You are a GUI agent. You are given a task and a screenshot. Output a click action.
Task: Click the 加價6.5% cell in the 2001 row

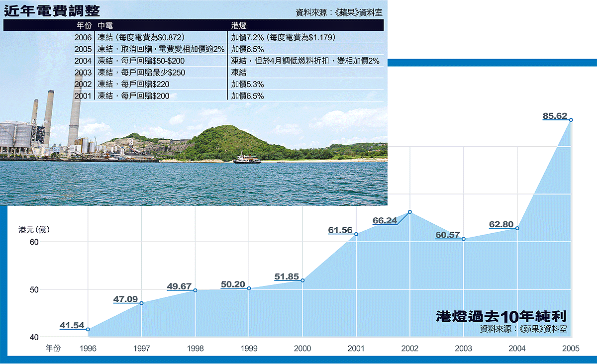pyautogui.click(x=248, y=96)
